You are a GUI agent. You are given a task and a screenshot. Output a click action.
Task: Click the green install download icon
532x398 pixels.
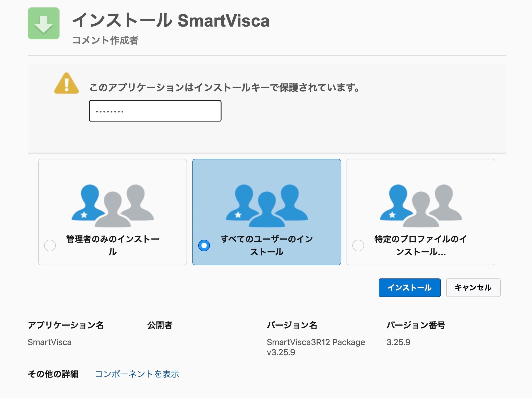pos(44,23)
